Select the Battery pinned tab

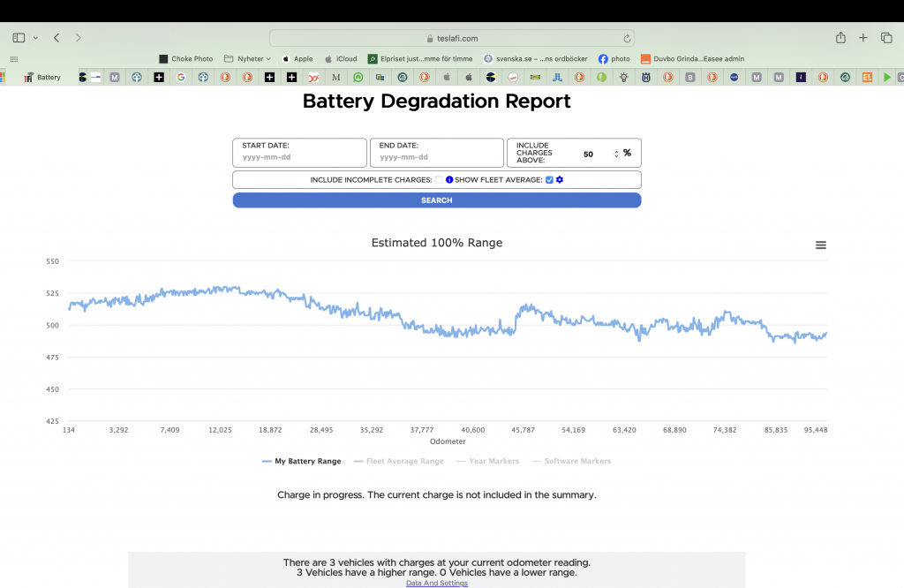(42, 77)
